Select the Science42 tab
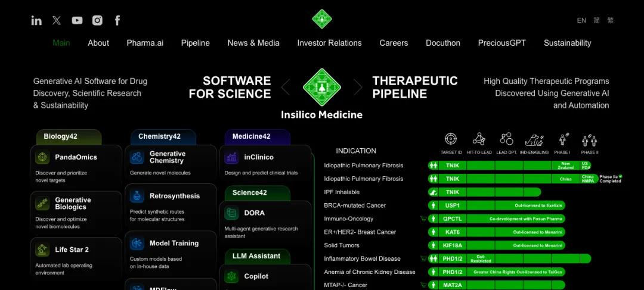The image size is (644, 290). point(258,193)
